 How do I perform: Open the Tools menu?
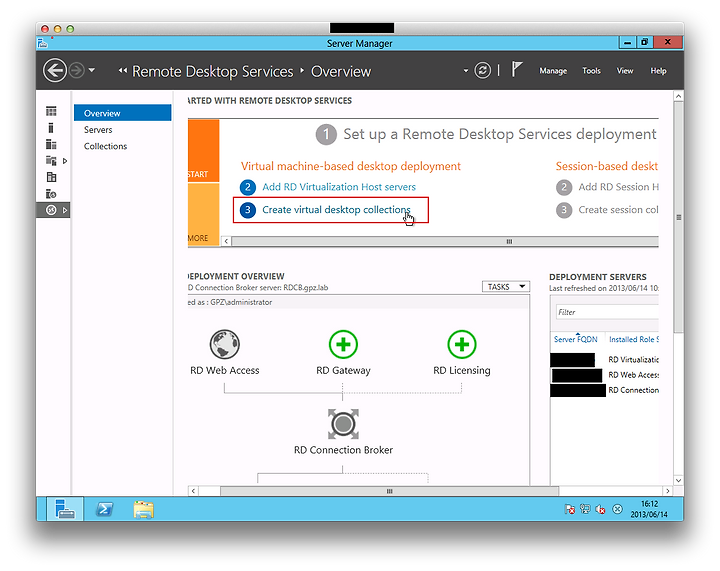click(591, 71)
